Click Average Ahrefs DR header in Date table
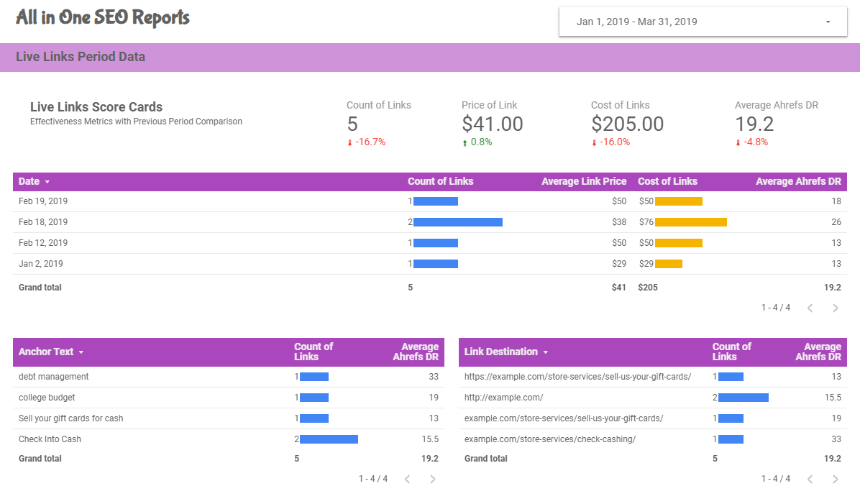This screenshot has width=860, height=504. click(798, 181)
